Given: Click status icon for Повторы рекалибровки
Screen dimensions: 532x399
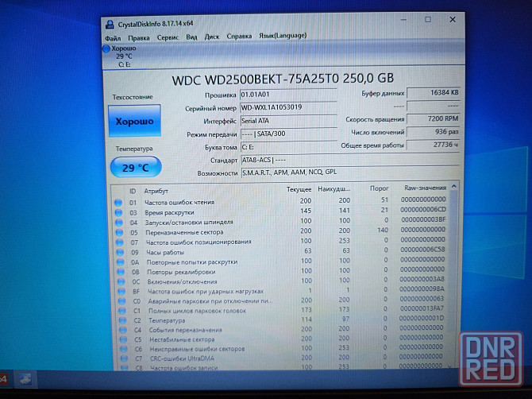Looking at the screenshot, I should pyautogui.click(x=121, y=272).
